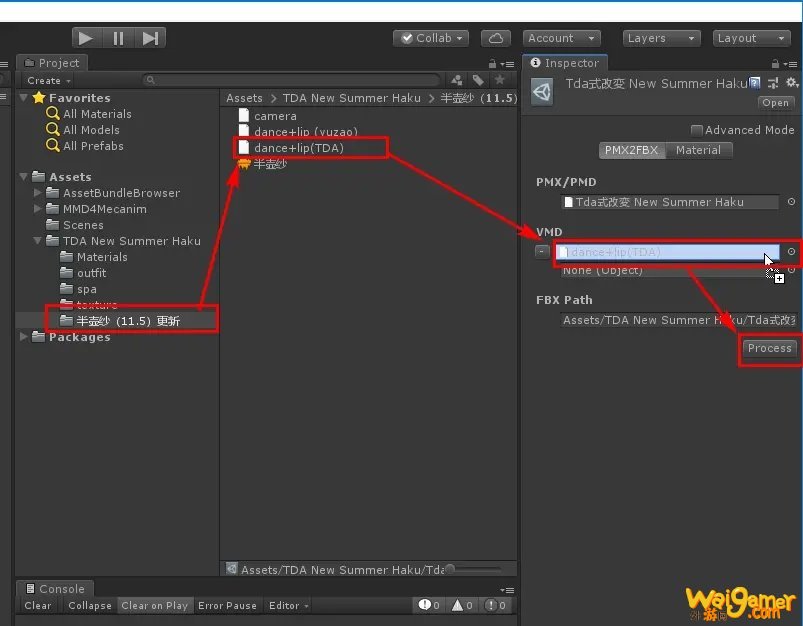
Task: Expand the AssetBundleBrowser folder
Action: point(37,193)
